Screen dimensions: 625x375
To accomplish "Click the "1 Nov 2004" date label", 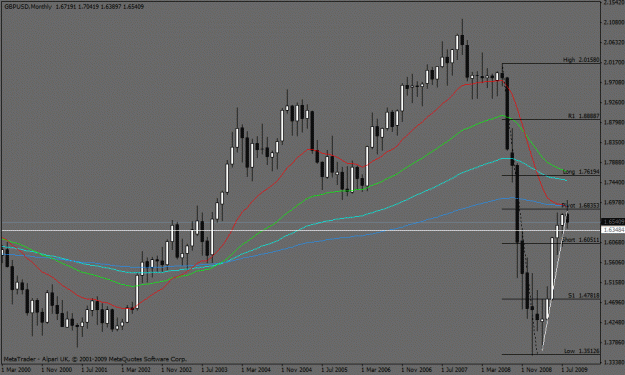I will [296, 370].
